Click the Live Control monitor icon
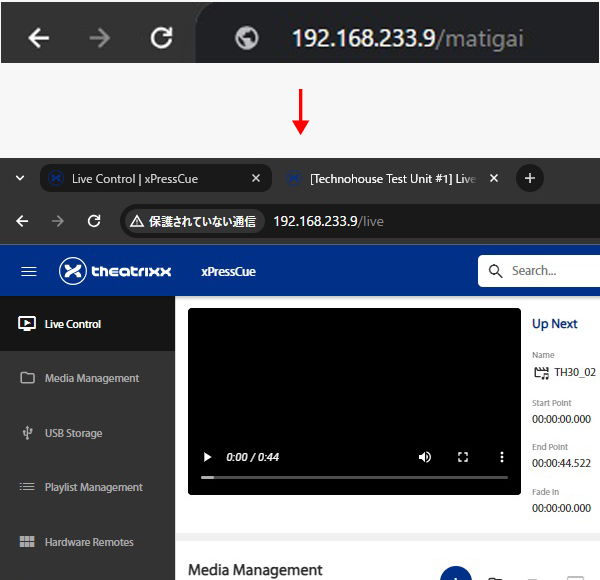Screen dimensions: 600x580 pyautogui.click(x=27, y=324)
